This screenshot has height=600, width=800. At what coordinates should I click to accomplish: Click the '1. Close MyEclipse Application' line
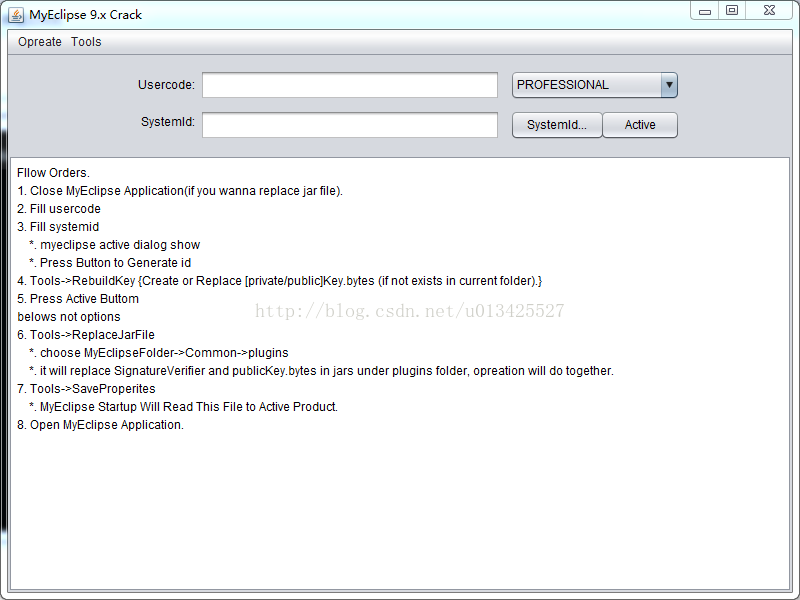180,191
